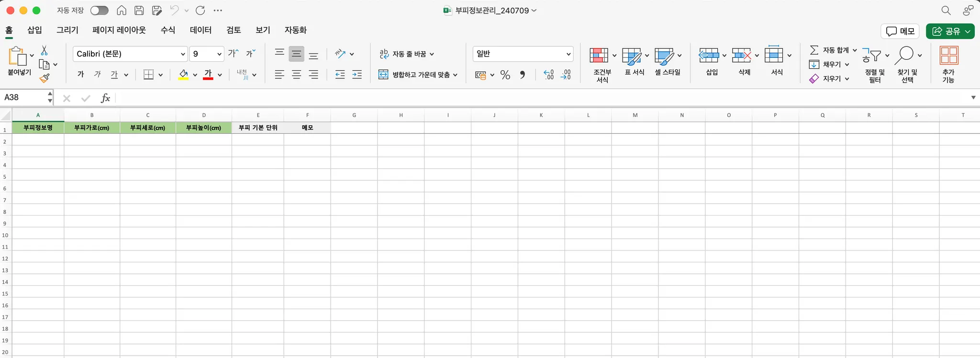Save the workbook with the floppy disk icon
Image resolution: width=980 pixels, height=358 pixels.
click(139, 11)
